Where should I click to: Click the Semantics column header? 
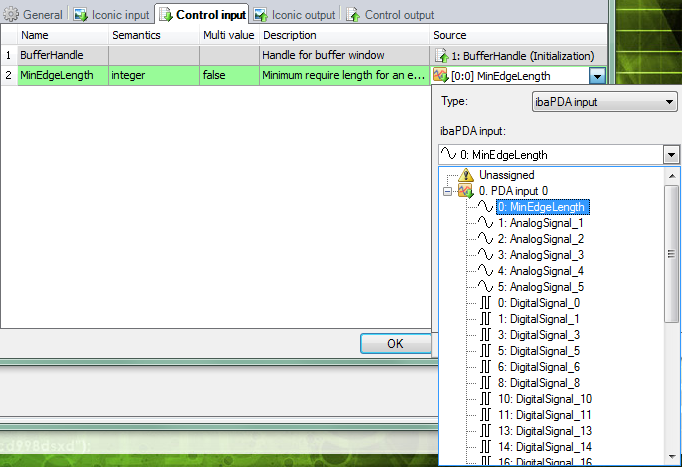pos(154,35)
